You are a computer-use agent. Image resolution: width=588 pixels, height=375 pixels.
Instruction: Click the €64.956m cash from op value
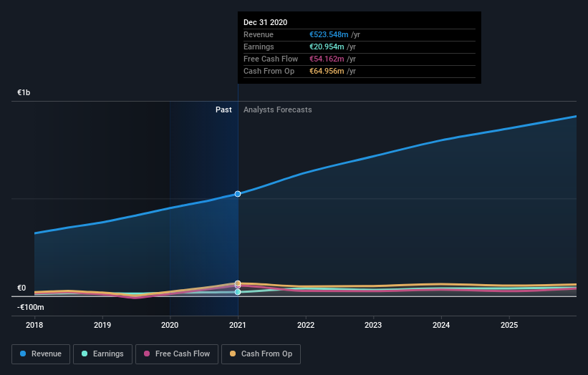327,71
